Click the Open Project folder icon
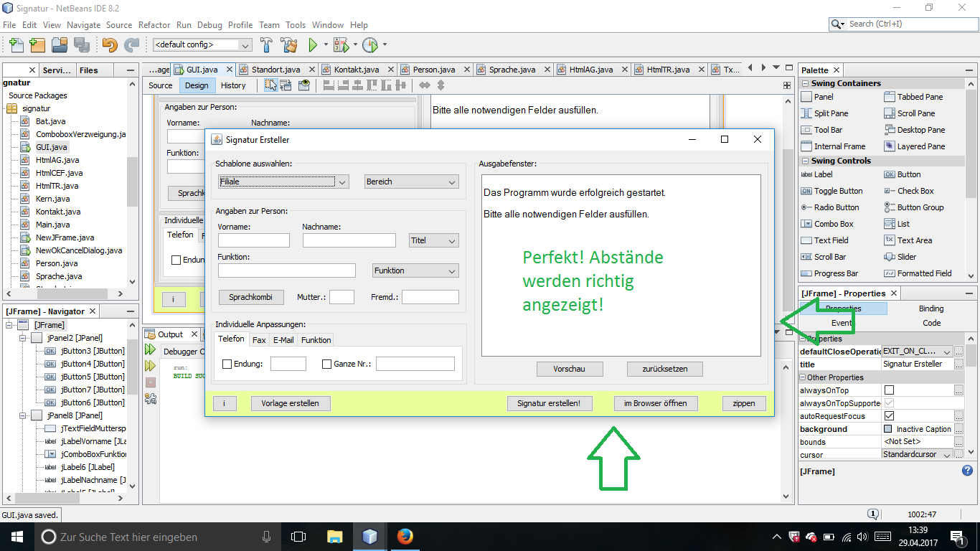980x551 pixels. coord(60,44)
